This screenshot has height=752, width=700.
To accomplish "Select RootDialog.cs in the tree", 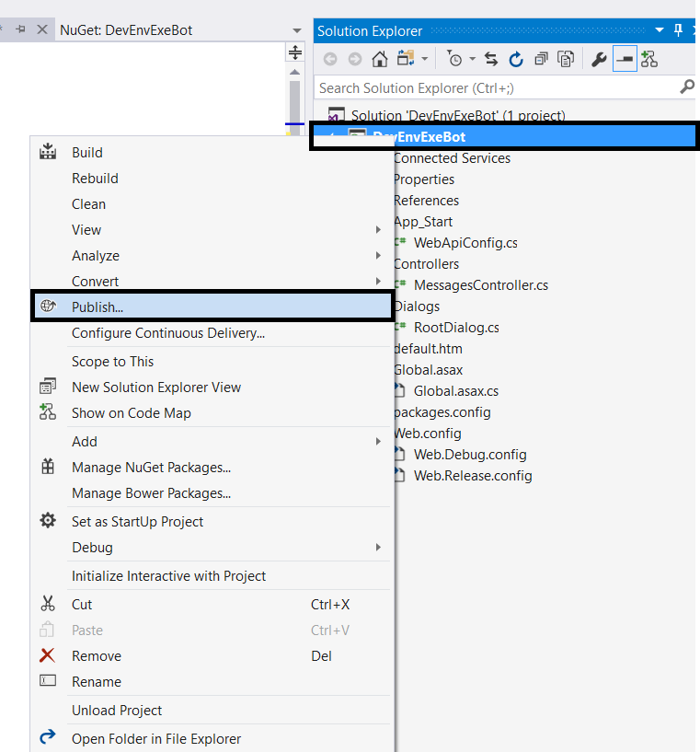I will [456, 328].
